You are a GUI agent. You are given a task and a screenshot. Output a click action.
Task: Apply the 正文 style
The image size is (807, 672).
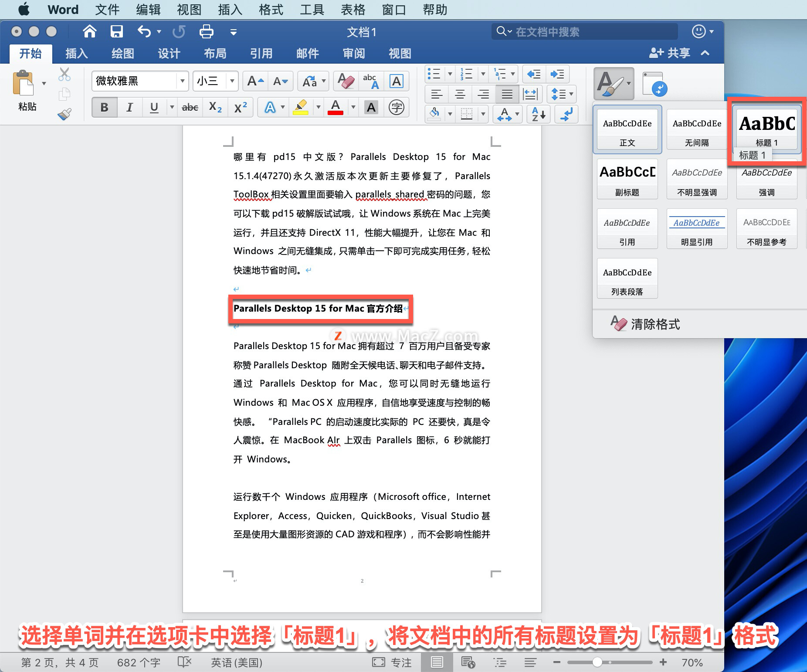(627, 129)
